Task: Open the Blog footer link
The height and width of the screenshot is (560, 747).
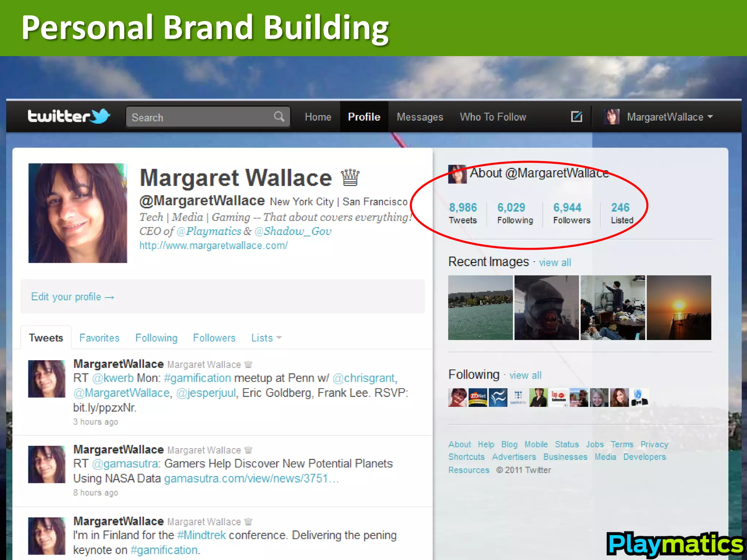Action: click(x=509, y=444)
